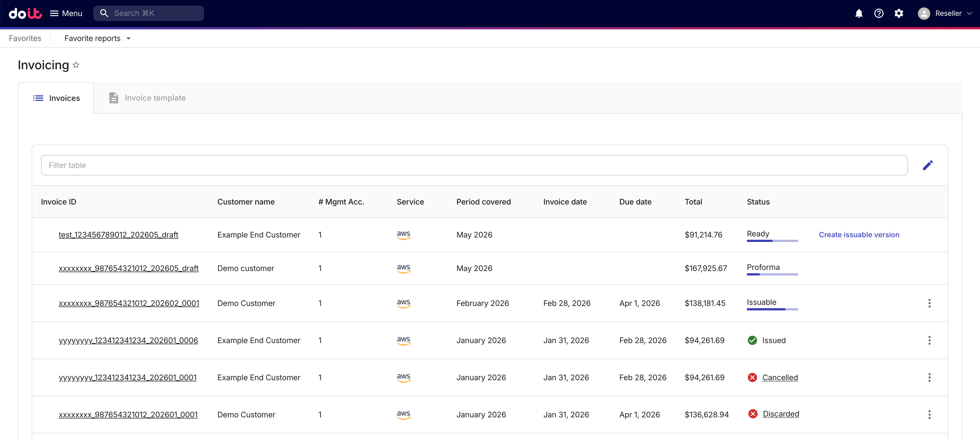Screen dimensions: 980x439
Task: Open invoice xxxxxxxx_987654321012_202601_0001
Action: pos(128,415)
